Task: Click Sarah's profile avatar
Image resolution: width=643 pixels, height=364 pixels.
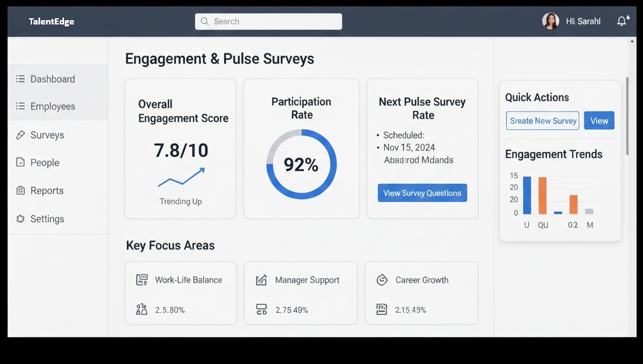Action: point(550,21)
